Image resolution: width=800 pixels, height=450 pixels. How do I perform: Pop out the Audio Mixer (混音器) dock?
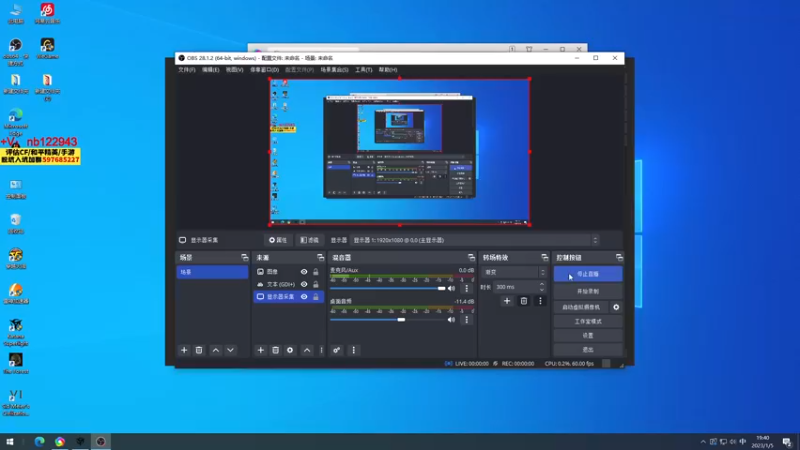tap(471, 258)
